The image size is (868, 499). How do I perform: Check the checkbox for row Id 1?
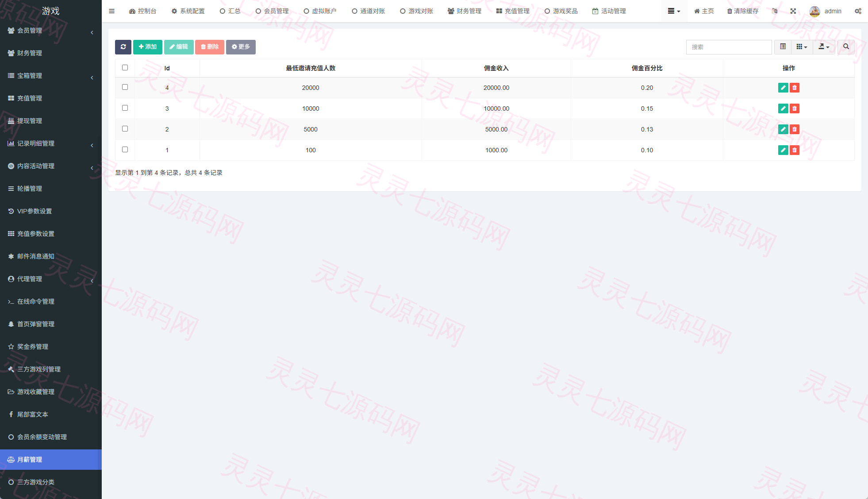pyautogui.click(x=125, y=150)
